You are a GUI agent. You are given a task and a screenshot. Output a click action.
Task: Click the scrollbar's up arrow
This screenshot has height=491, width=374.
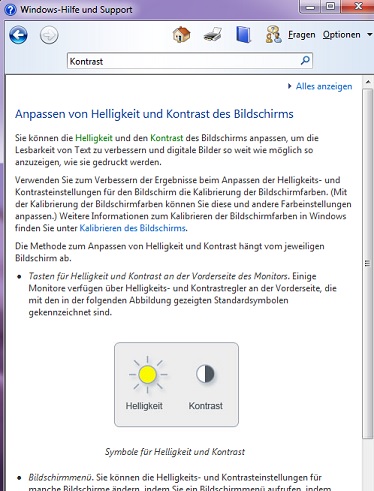368,82
